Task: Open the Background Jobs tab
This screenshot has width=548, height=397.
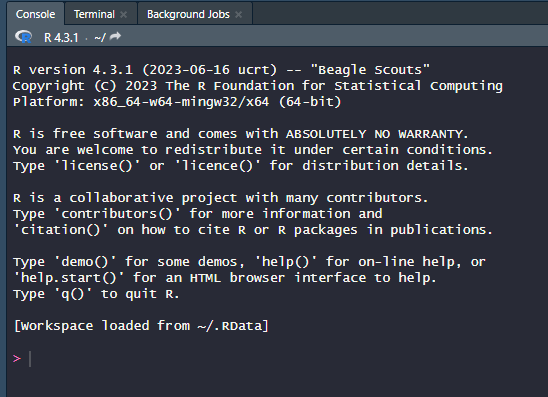Action: pos(188,14)
